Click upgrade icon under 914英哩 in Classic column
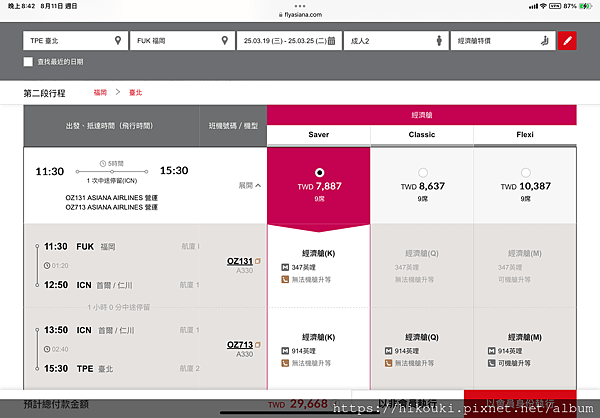The image size is (600, 418). 388,363
